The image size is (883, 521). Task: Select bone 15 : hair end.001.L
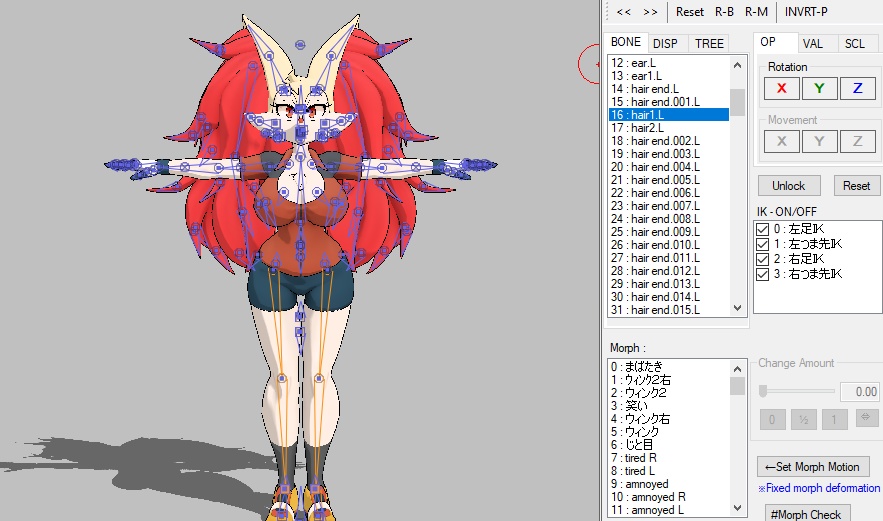[x=669, y=101]
